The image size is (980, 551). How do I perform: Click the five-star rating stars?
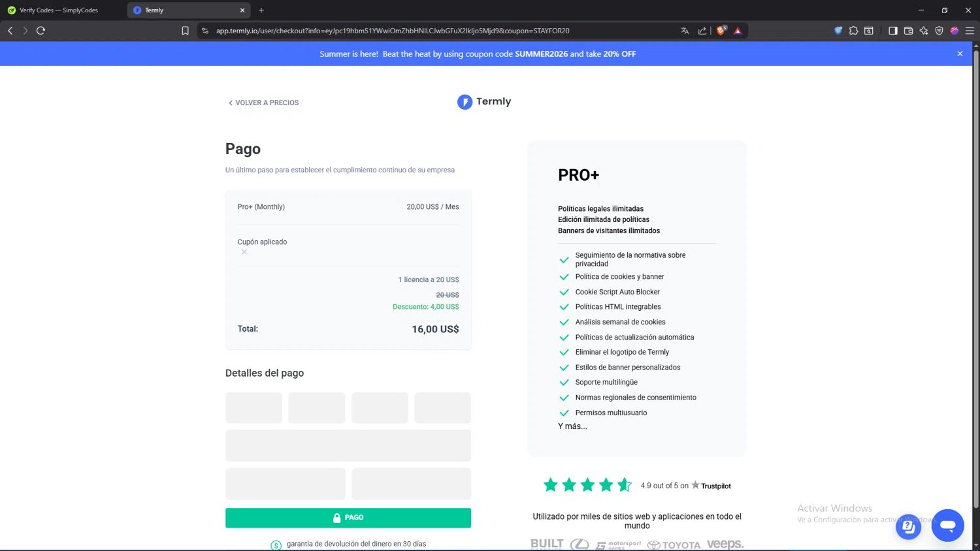(587, 485)
